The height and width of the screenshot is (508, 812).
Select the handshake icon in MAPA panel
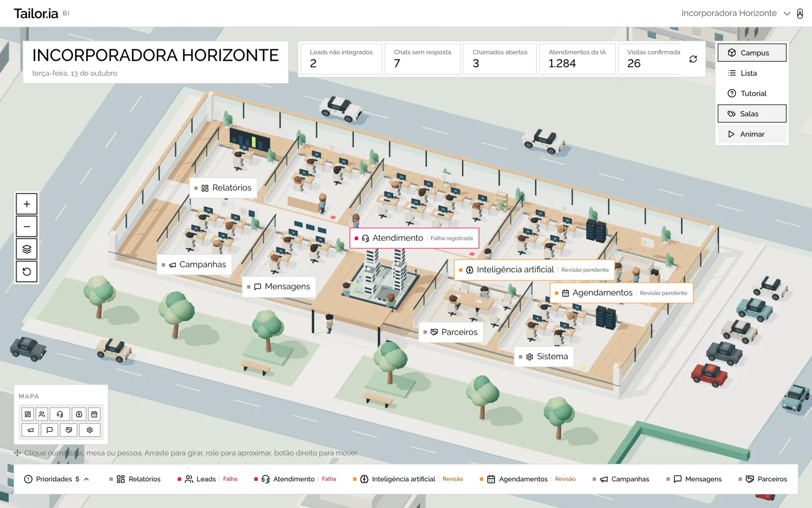click(x=69, y=430)
